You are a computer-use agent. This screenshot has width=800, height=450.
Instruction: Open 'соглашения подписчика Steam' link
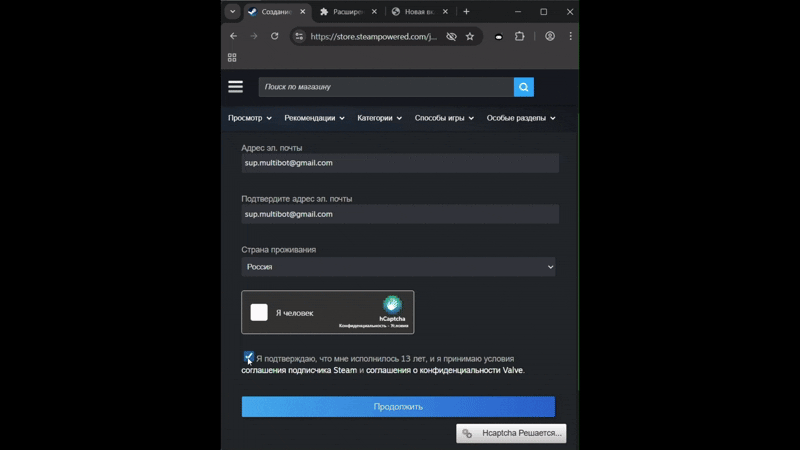299,370
